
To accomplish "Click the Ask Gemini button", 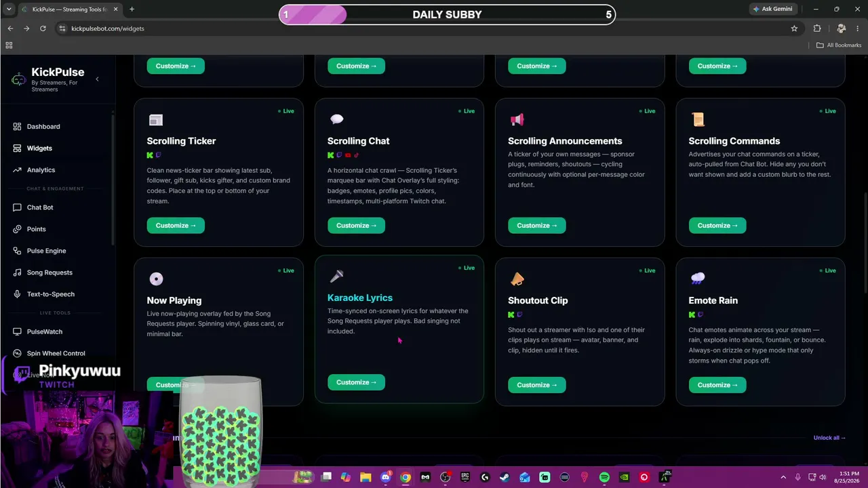I will pos(772,9).
